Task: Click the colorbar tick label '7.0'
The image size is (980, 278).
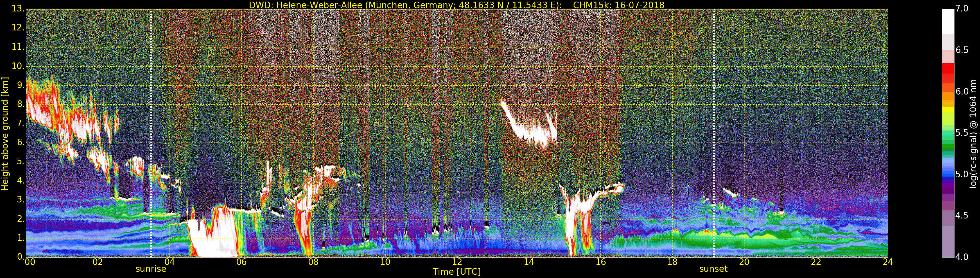Action: coord(962,9)
